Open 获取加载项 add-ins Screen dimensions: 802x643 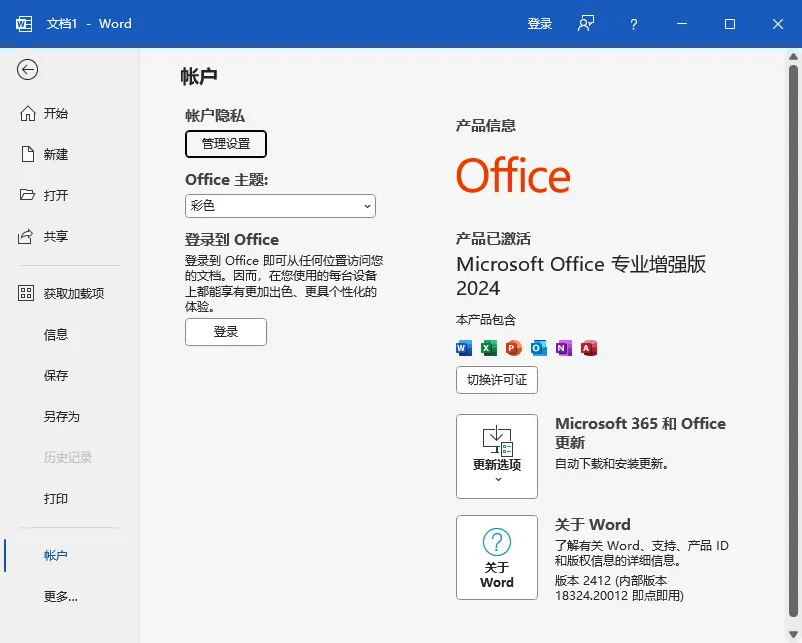click(x=70, y=294)
